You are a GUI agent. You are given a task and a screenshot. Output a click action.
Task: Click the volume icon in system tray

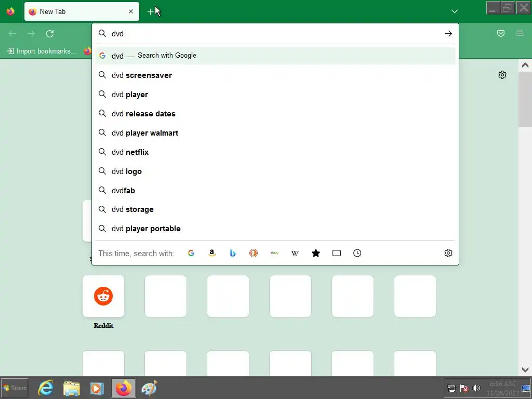pos(476,388)
